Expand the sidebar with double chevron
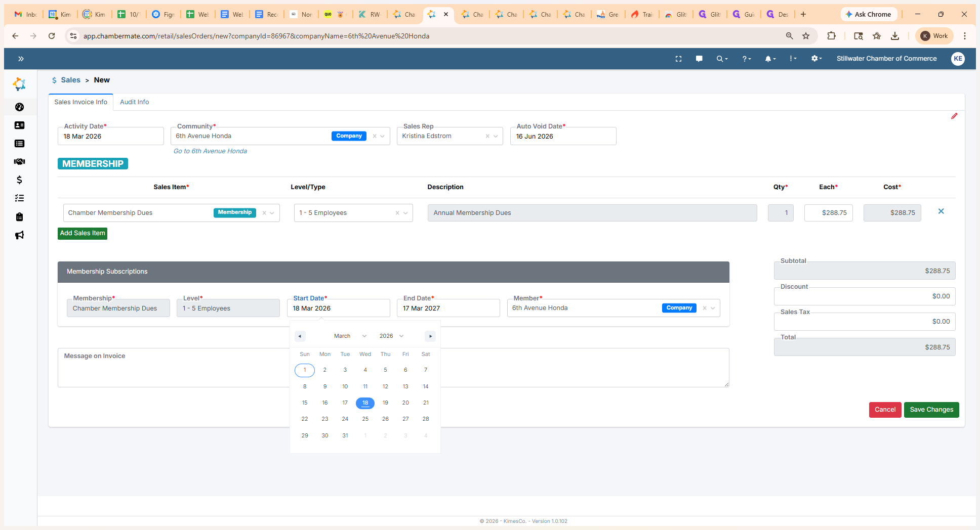 click(x=21, y=59)
